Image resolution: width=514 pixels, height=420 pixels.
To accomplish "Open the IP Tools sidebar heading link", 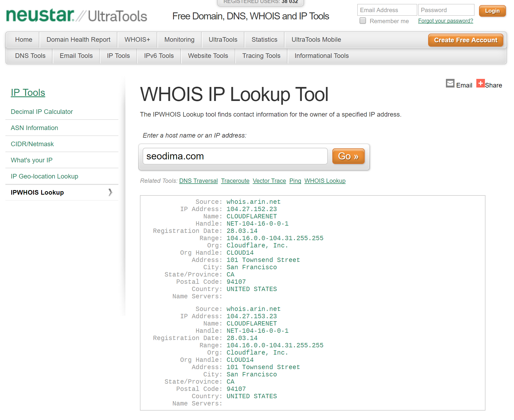I will point(28,93).
